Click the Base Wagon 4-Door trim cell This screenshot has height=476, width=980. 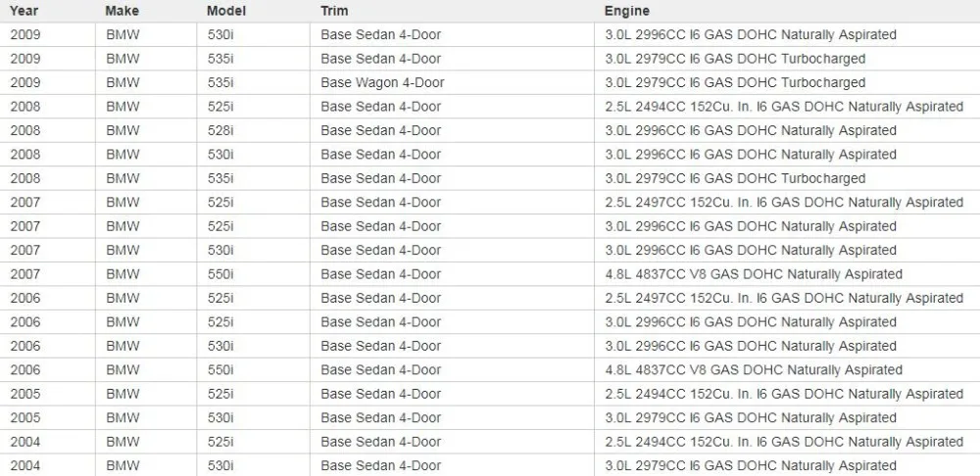click(452, 82)
